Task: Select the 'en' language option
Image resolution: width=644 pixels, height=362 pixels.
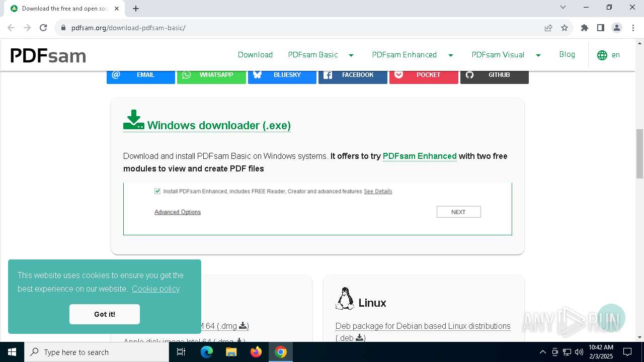Action: pos(616,55)
